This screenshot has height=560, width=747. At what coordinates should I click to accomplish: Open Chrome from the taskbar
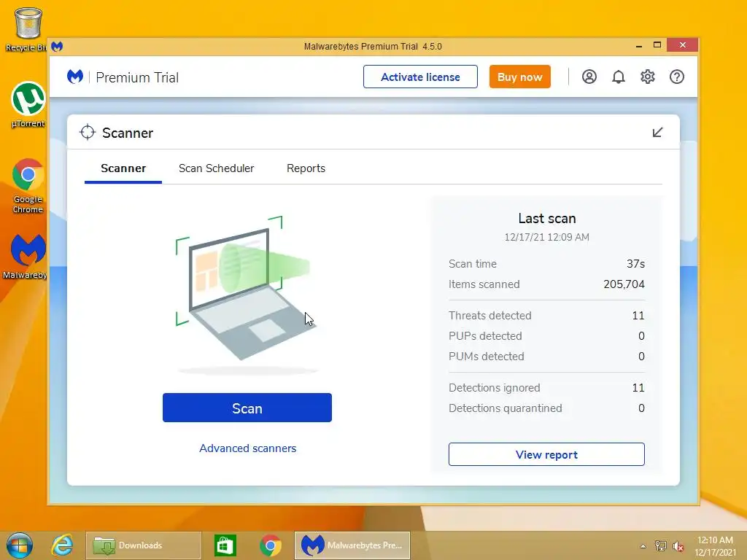270,545
